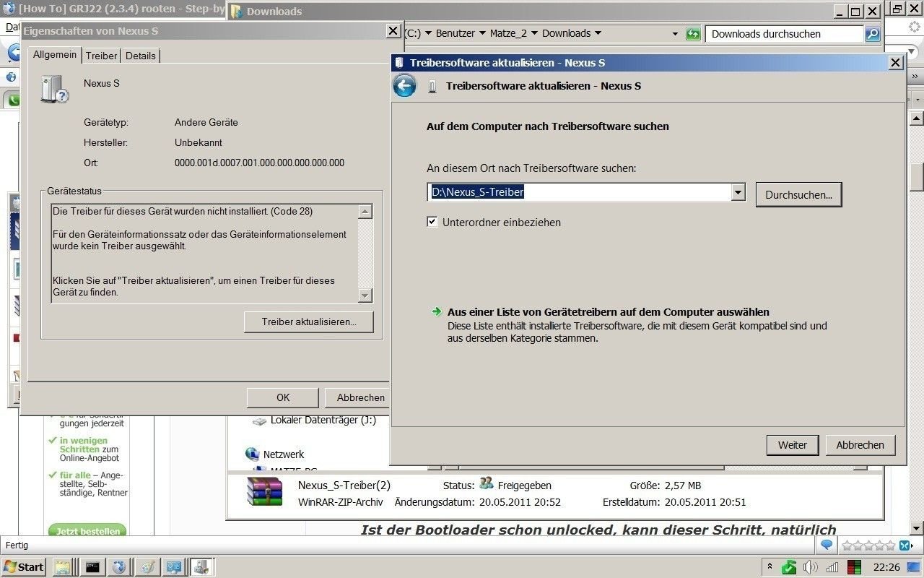Screen dimensions: 924x578
Task: Select 'Benutzer' in the breadcrumb path
Action: pos(456,33)
